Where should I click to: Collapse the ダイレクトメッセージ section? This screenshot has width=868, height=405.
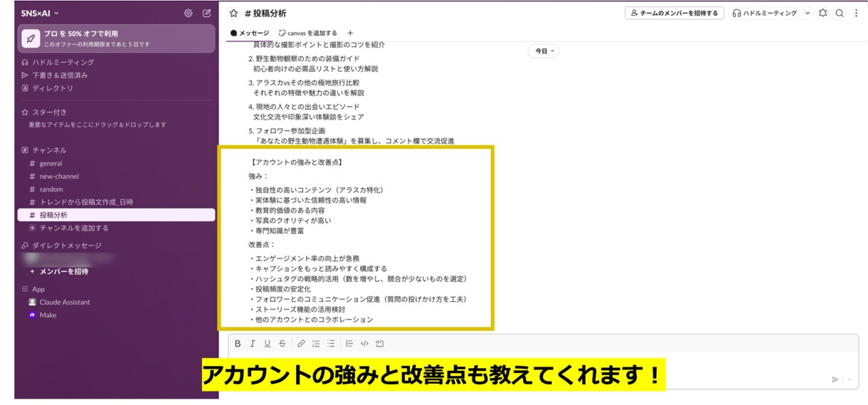point(61,246)
